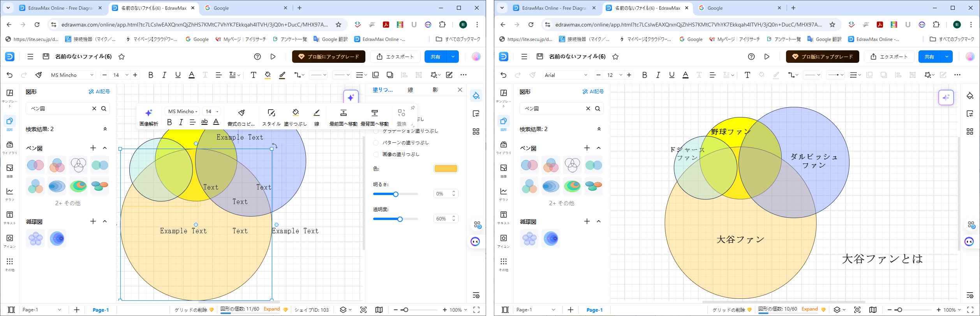This screenshot has width=980, height=316.
Task: Open the hamburger menu in the left window
Action: pyautogui.click(x=30, y=57)
